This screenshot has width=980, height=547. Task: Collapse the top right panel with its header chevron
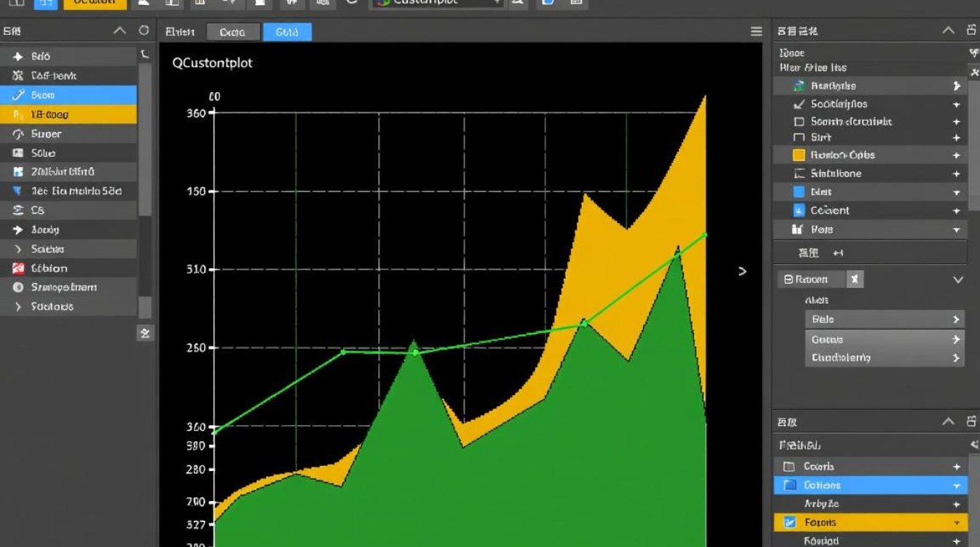pyautogui.click(x=948, y=31)
